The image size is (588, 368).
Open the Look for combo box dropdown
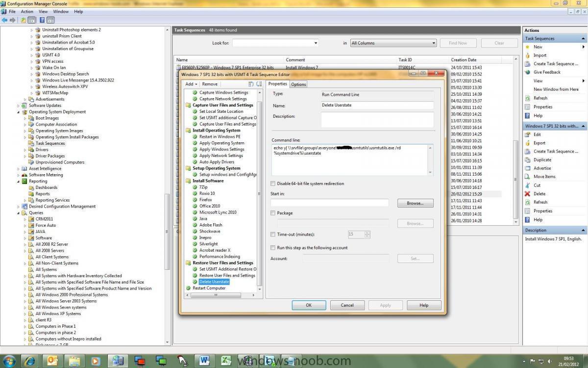click(x=316, y=43)
